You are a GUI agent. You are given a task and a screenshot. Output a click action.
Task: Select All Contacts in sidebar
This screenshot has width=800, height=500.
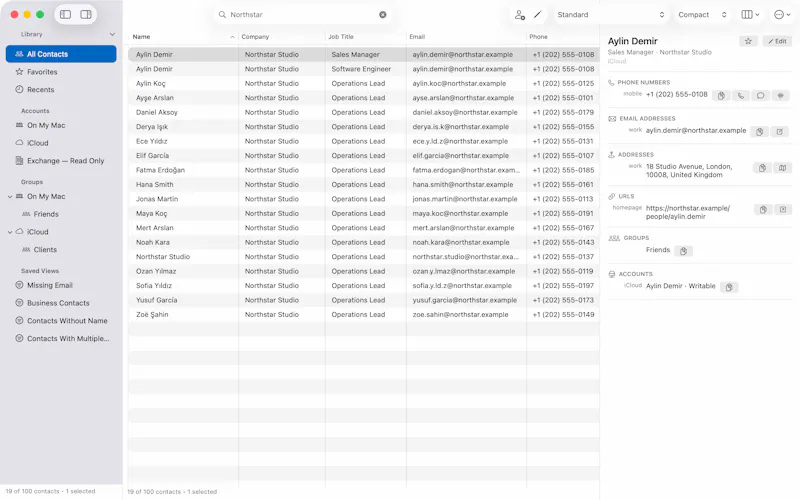[61, 54]
